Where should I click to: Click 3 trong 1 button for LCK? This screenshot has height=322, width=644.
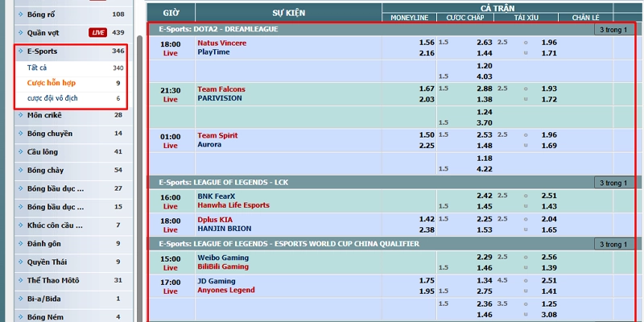tap(613, 183)
